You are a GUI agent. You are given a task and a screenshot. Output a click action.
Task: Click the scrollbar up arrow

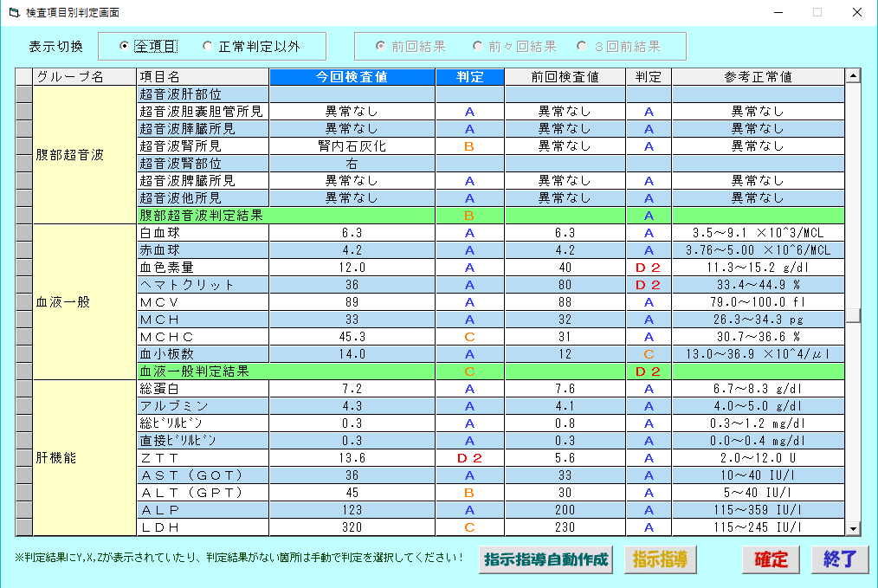853,75
